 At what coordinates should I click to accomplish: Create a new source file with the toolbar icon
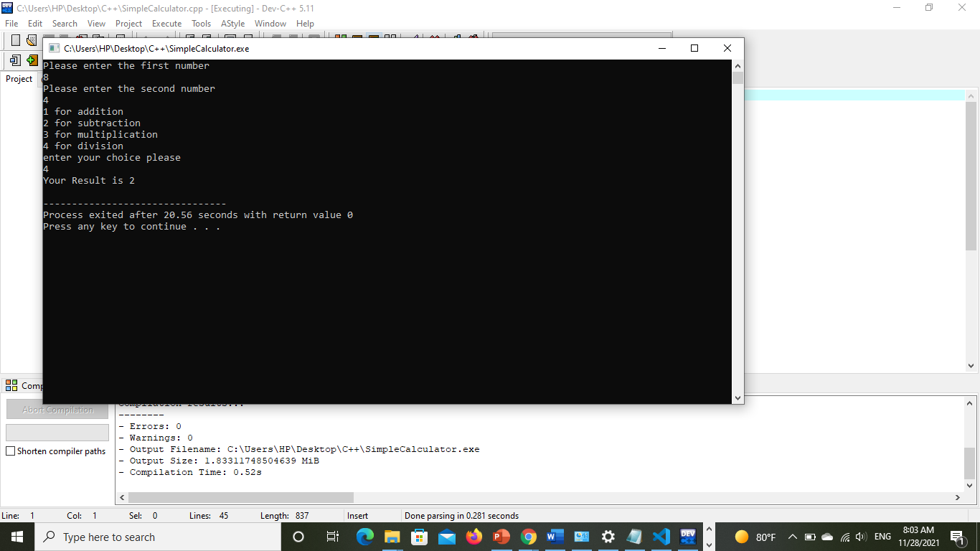click(x=16, y=40)
